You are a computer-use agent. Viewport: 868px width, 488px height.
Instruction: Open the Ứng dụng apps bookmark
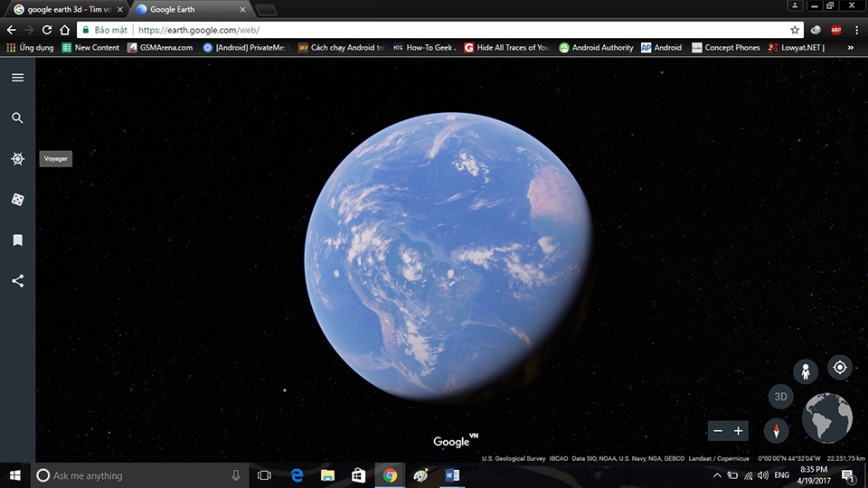[30, 48]
